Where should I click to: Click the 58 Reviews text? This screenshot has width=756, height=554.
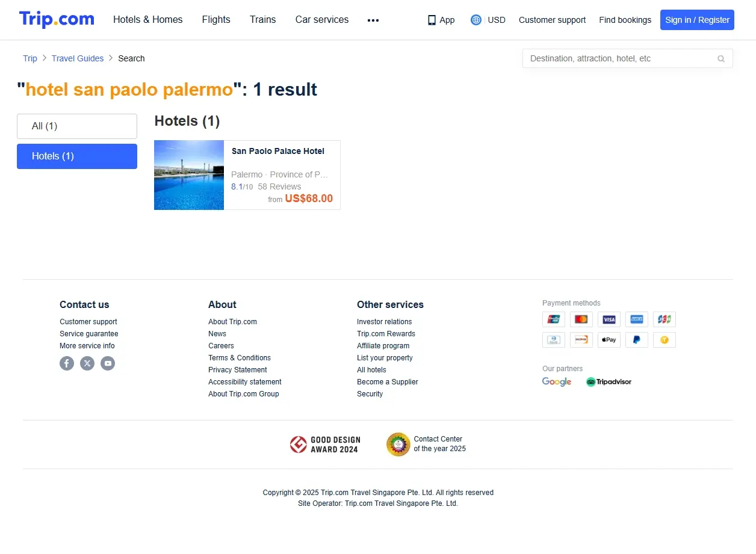tap(279, 186)
